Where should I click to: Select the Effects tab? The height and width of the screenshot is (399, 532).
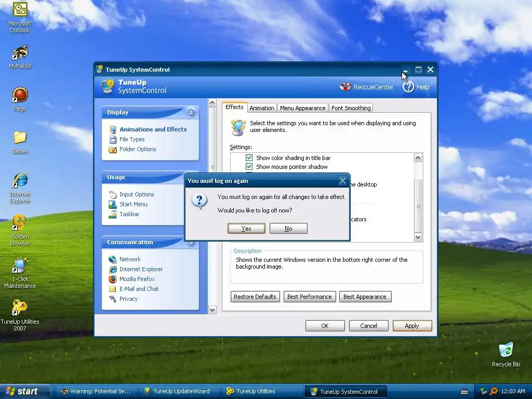(234, 107)
